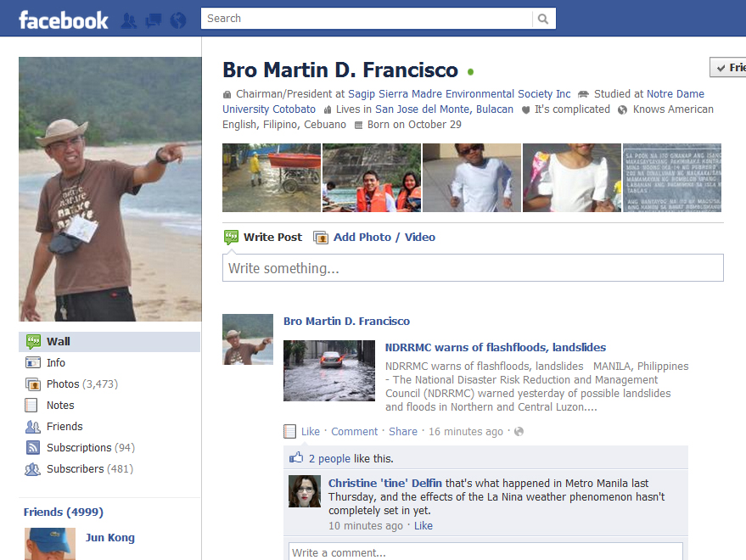The image size is (746, 560).
Task: Like the NDRRMC flashfloods post
Action: (311, 432)
